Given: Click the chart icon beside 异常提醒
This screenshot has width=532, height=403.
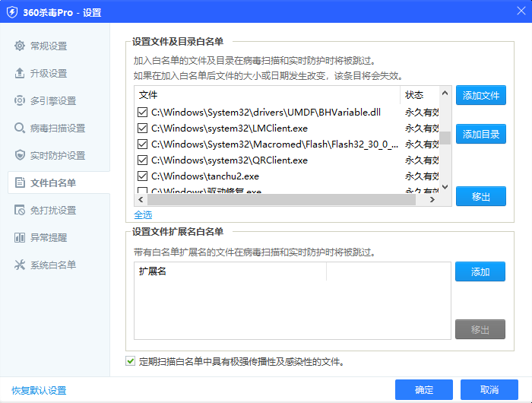Looking at the screenshot, I should [20, 237].
